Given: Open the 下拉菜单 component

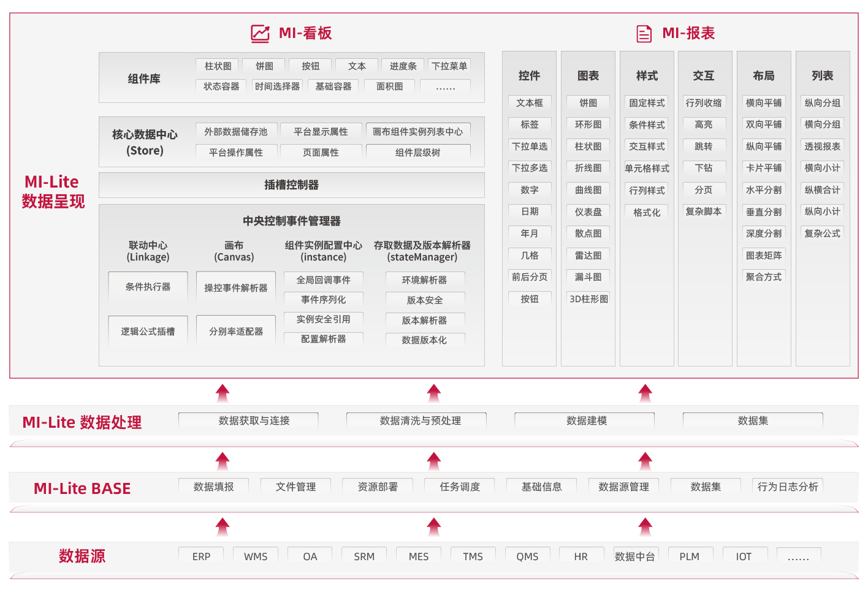Looking at the screenshot, I should (449, 66).
